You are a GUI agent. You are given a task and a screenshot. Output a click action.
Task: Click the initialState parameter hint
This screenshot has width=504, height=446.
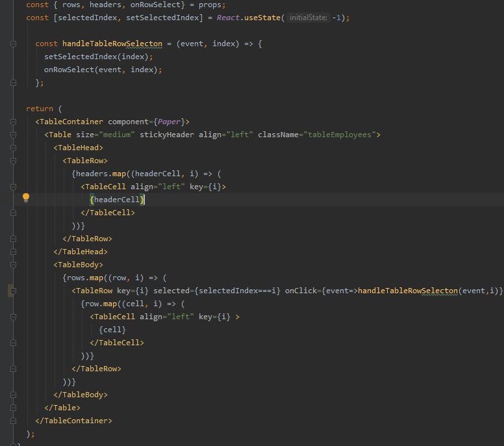pyautogui.click(x=308, y=18)
